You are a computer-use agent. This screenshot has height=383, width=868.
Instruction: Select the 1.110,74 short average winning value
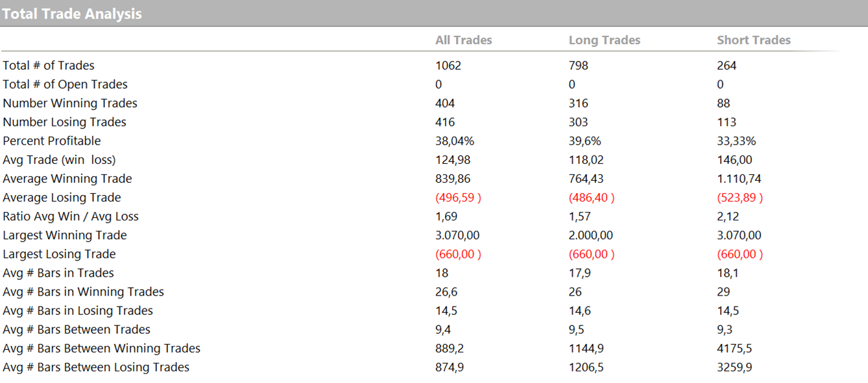[x=739, y=179]
